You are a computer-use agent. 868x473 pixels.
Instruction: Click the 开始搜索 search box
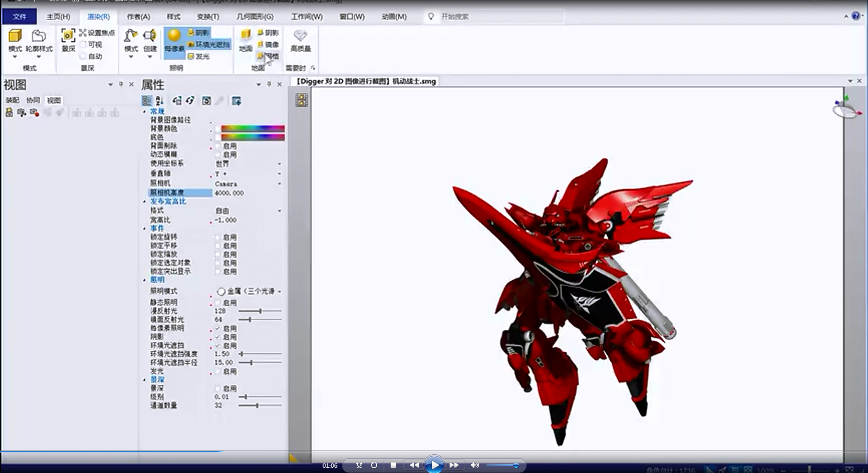[x=501, y=16]
